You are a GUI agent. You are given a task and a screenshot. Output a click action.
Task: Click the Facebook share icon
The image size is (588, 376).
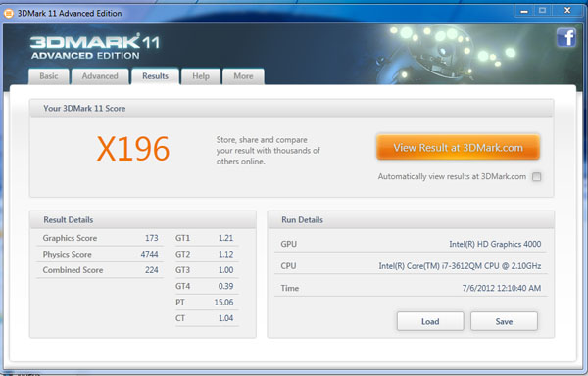(566, 37)
